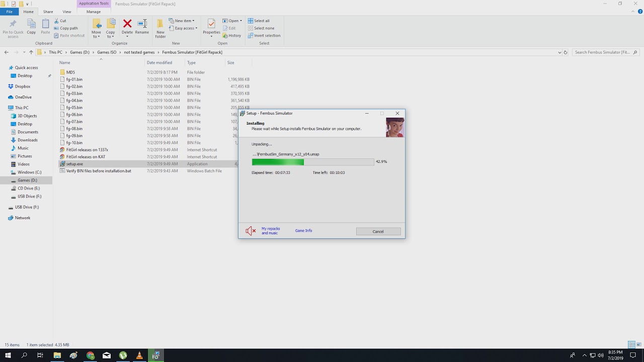Screen dimensions: 644x362
Task: Open Properties from the ribbon
Action: click(x=211, y=28)
